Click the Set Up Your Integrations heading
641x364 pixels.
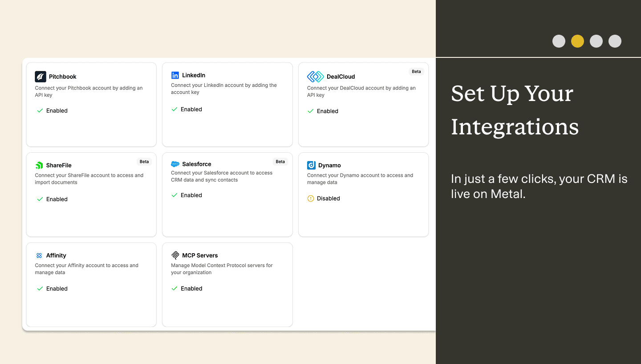point(515,110)
